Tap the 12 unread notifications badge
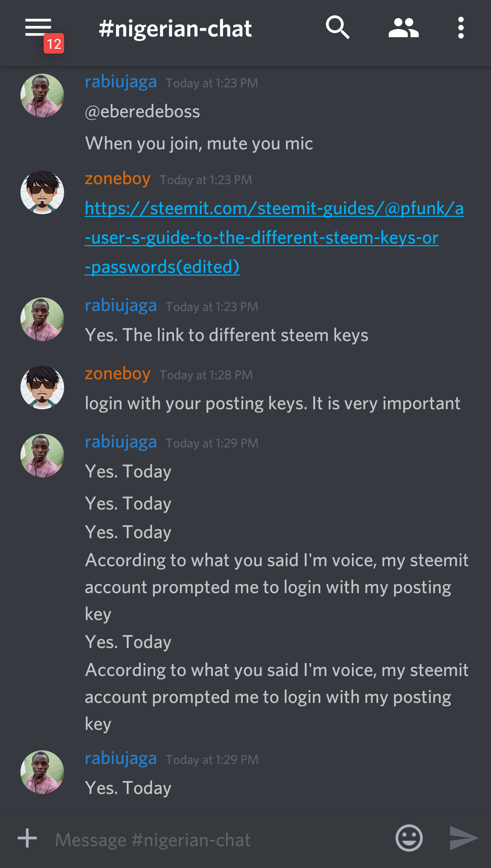491x868 pixels. (x=54, y=44)
